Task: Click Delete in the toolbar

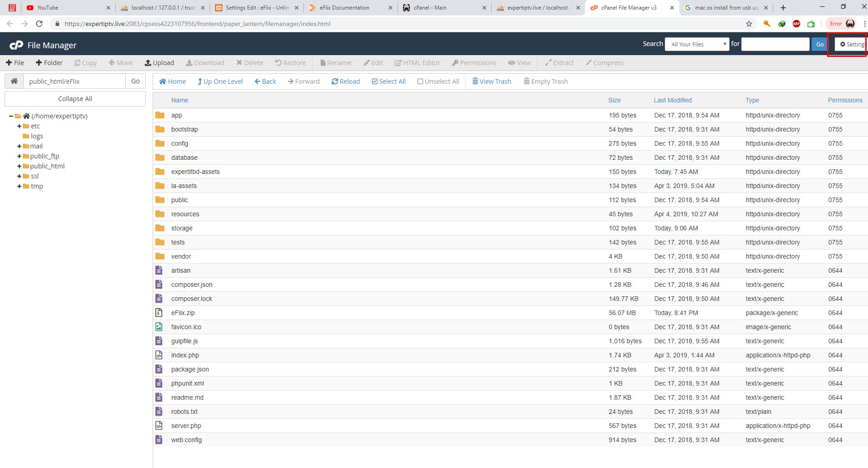Action: coord(250,63)
